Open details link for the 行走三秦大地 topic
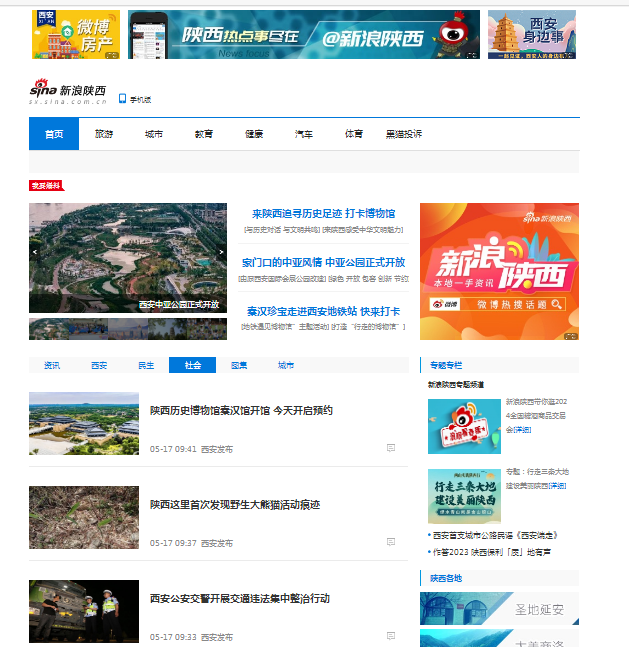The width and height of the screenshot is (629, 647). click(557, 486)
